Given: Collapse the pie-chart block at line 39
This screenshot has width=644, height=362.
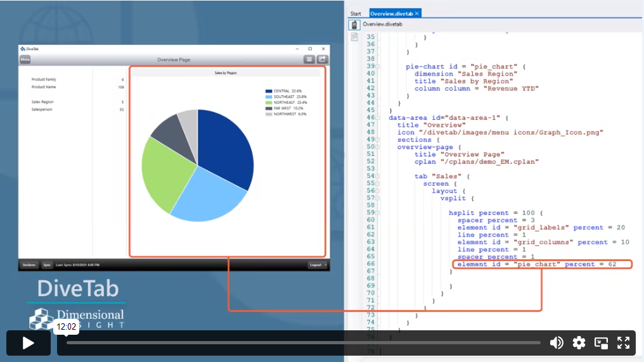Looking at the screenshot, I should (377, 67).
